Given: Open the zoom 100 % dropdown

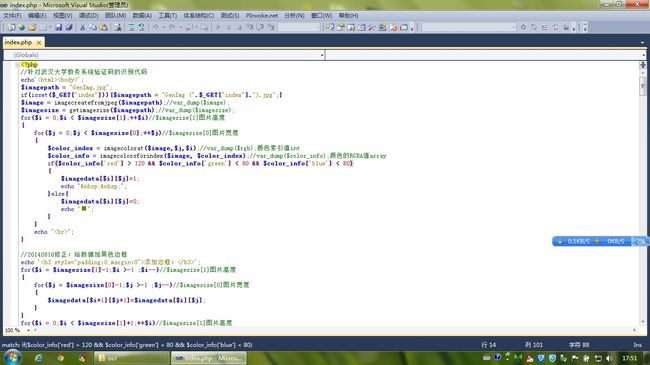Looking at the screenshot, I should coord(29,331).
